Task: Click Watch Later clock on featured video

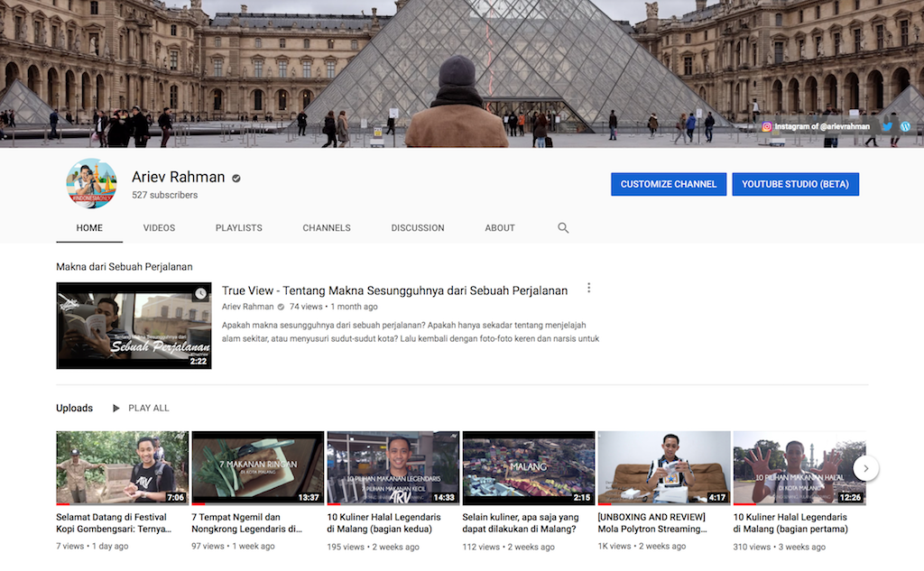Action: click(x=200, y=294)
